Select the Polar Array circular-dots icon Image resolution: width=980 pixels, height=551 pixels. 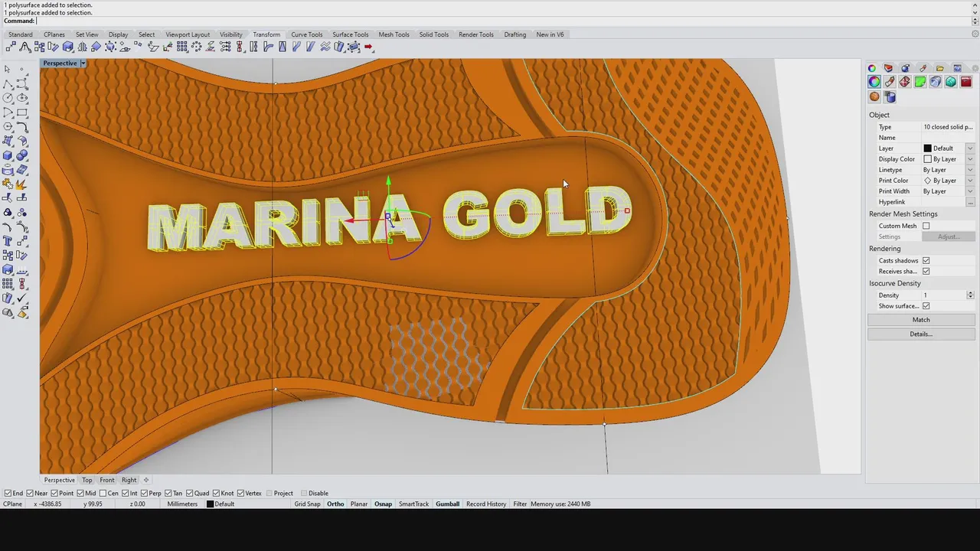196,47
